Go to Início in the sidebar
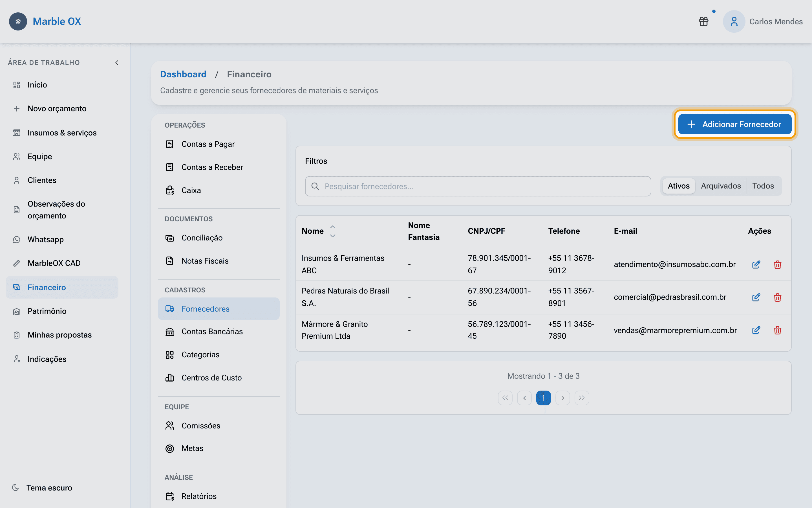Screen dimensions: 812x508 click(62, 85)
